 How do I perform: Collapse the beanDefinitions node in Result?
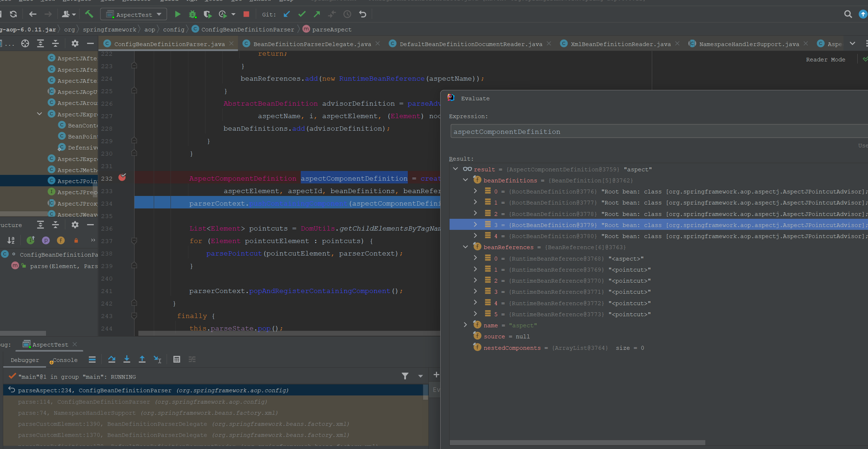point(466,180)
